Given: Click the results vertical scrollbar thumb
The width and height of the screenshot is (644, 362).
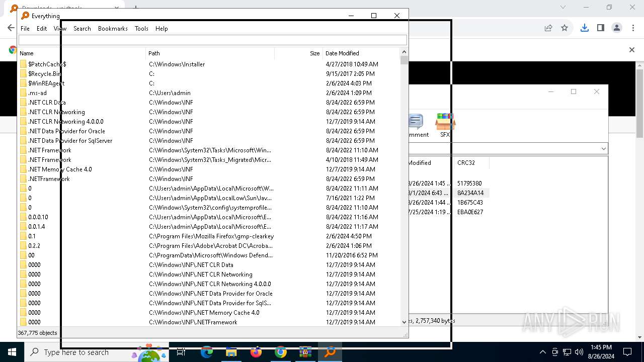Looking at the screenshot, I should 404,60.
